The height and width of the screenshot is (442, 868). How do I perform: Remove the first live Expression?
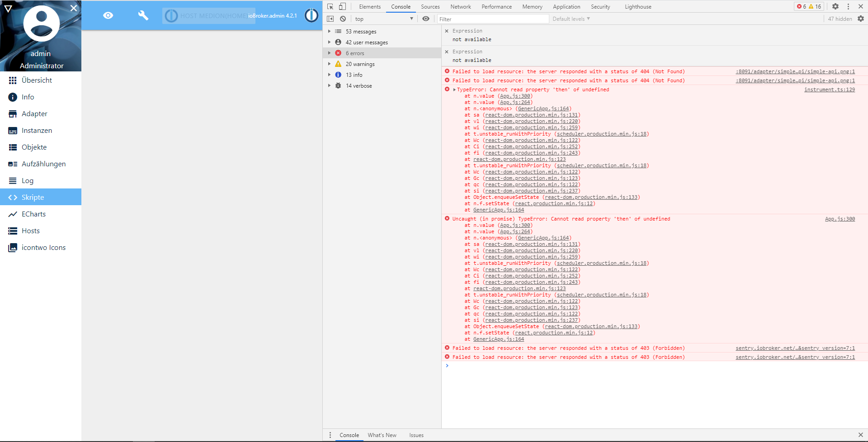447,31
